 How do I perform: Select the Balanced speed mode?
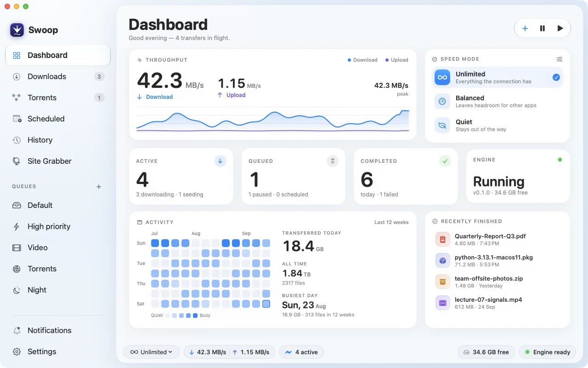coord(498,101)
